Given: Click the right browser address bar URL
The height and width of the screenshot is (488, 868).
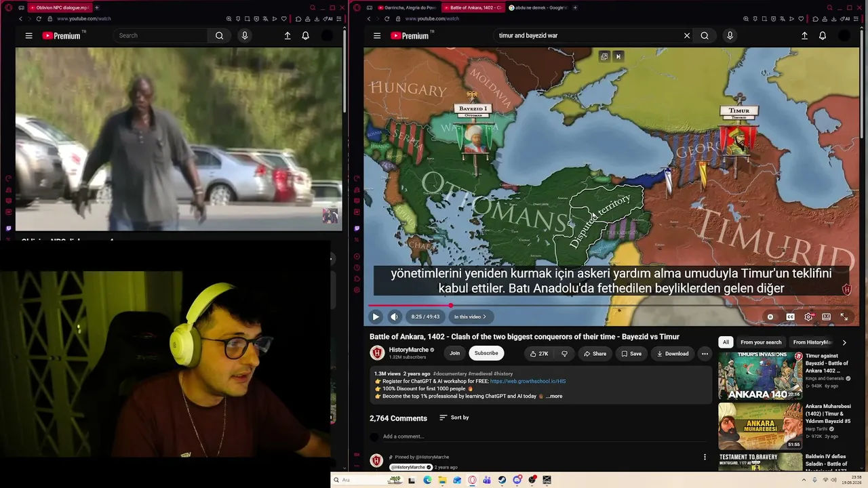Looking at the screenshot, I should point(432,19).
